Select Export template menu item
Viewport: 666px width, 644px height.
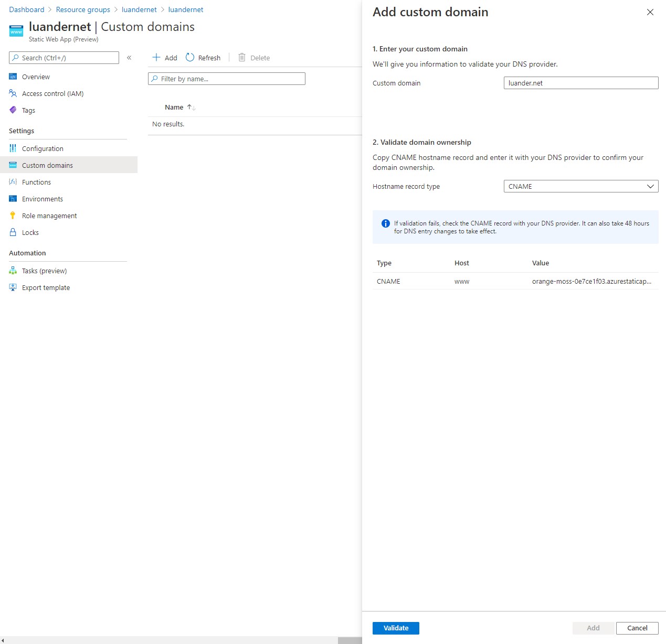pos(46,287)
